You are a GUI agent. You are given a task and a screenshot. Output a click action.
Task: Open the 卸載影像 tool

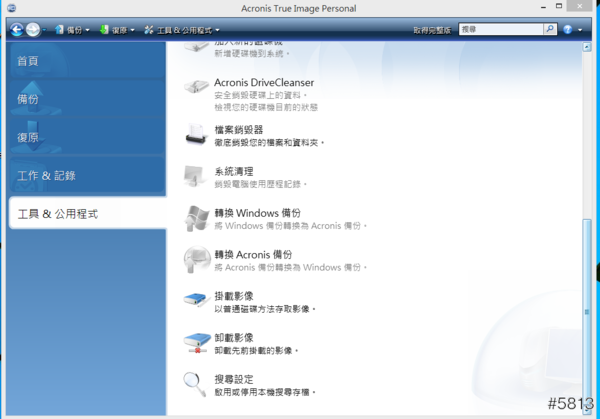[x=234, y=337]
